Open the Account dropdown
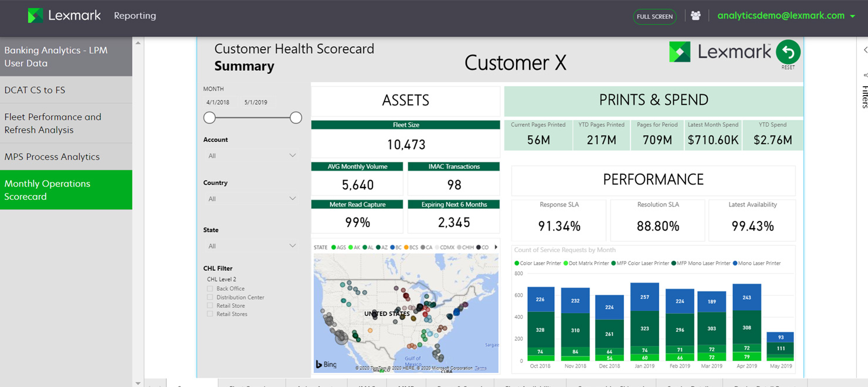Image resolution: width=868 pixels, height=387 pixels. 252,156
